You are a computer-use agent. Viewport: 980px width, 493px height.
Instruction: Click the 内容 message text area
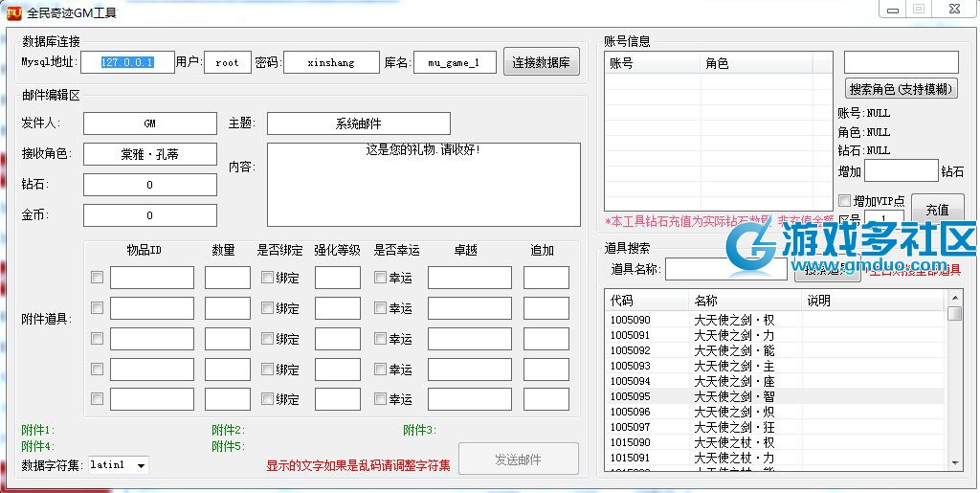click(x=424, y=185)
